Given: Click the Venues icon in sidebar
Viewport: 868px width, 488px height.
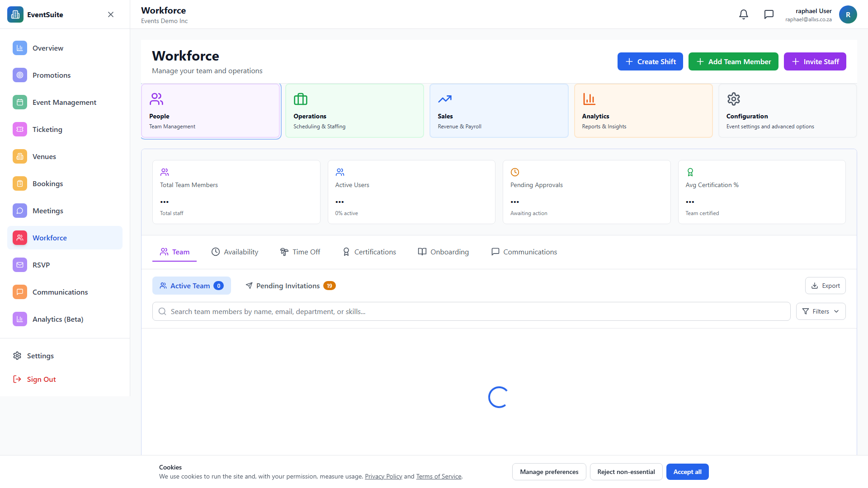Looking at the screenshot, I should 19,156.
